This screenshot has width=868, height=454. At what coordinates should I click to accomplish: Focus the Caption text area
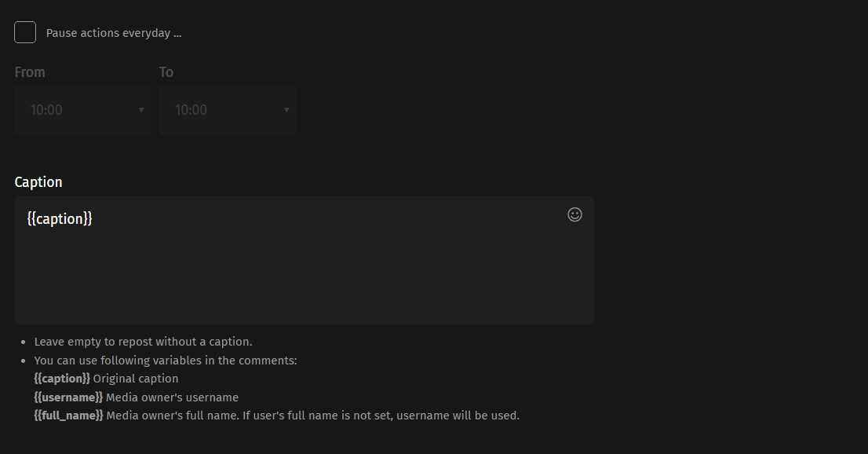coord(304,260)
